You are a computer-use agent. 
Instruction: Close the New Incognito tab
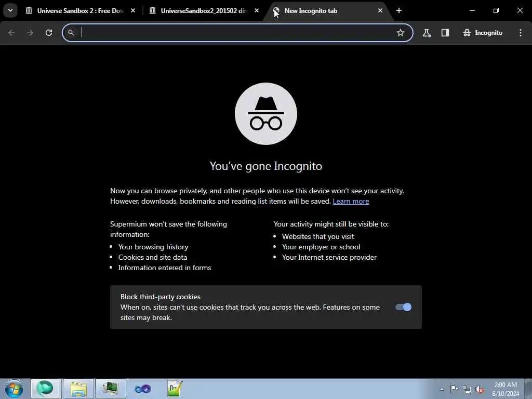point(380,10)
